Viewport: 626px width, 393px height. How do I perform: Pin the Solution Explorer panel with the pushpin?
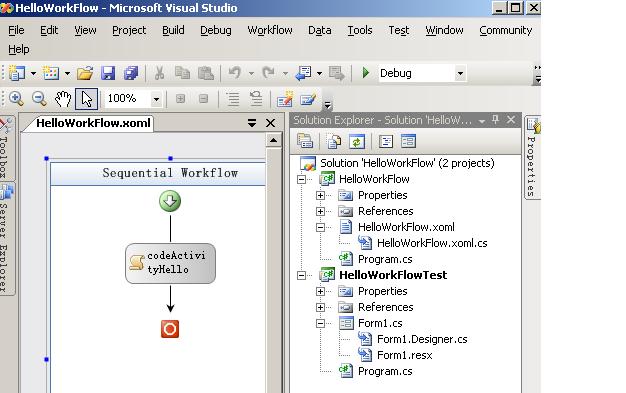point(495,119)
